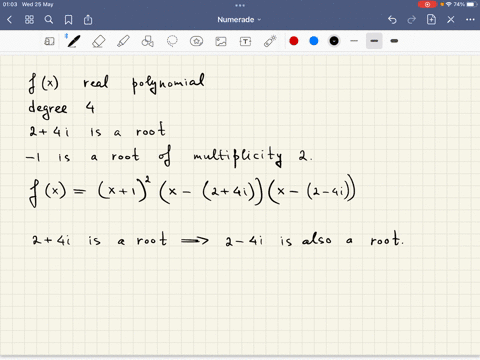Select the thickest stroke width
Viewport: 480px width, 360px height.
pos(394,41)
